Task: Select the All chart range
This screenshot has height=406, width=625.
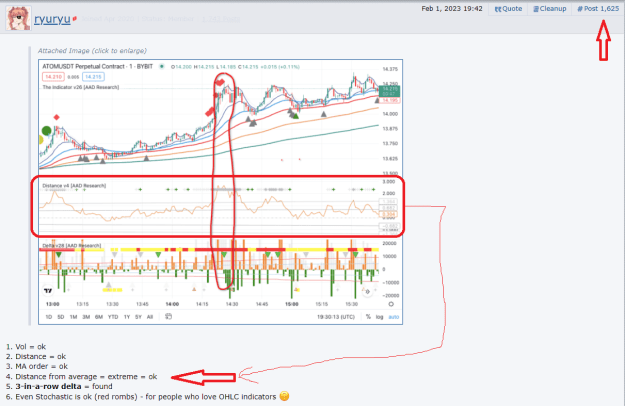Action: point(150,317)
